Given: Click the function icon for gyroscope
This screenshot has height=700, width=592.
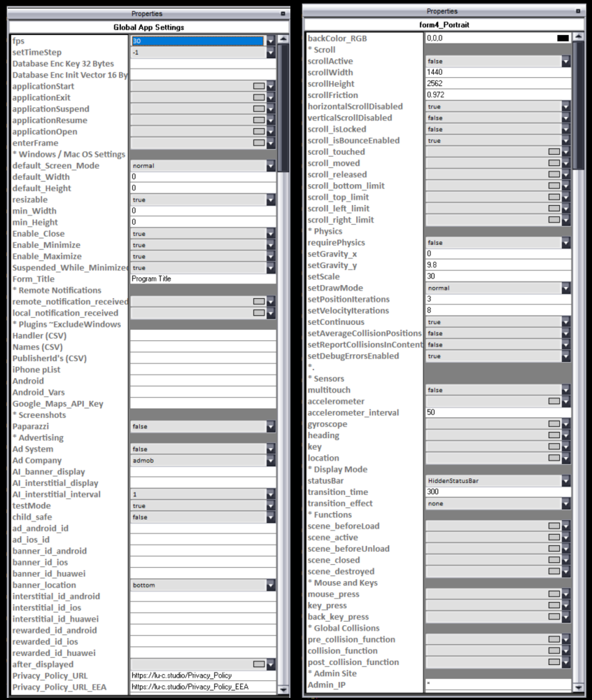Looking at the screenshot, I should click(x=554, y=424).
